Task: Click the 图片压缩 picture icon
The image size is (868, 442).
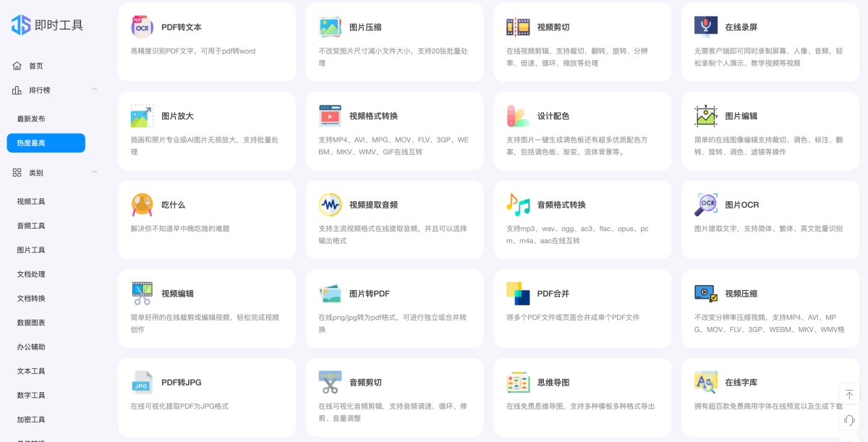Action: (331, 27)
